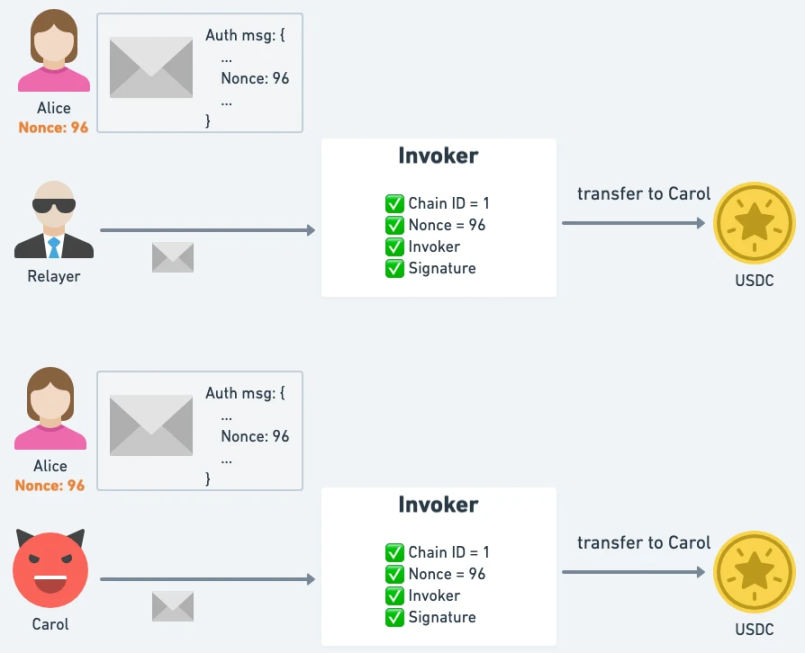Click the large envelope in Alice's message above Relayer

[151, 68]
